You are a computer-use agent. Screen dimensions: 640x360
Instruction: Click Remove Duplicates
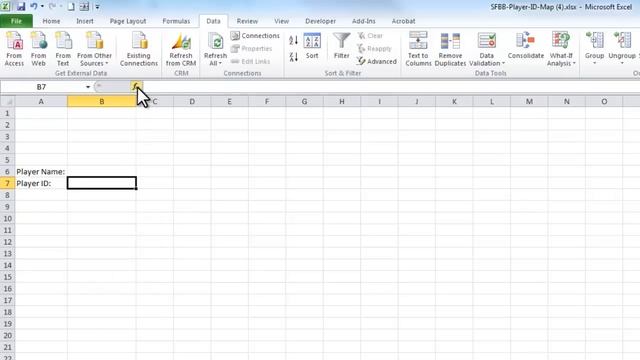[450, 49]
